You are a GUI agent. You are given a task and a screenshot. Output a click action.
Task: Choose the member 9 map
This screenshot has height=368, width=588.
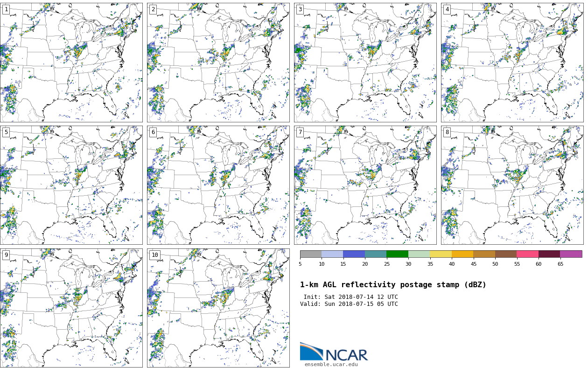pos(71,308)
